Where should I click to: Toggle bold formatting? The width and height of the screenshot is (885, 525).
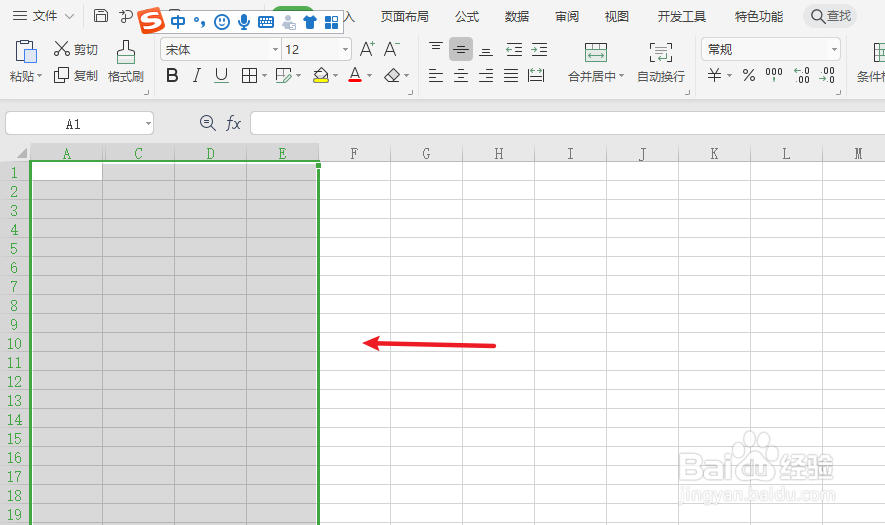tap(172, 75)
